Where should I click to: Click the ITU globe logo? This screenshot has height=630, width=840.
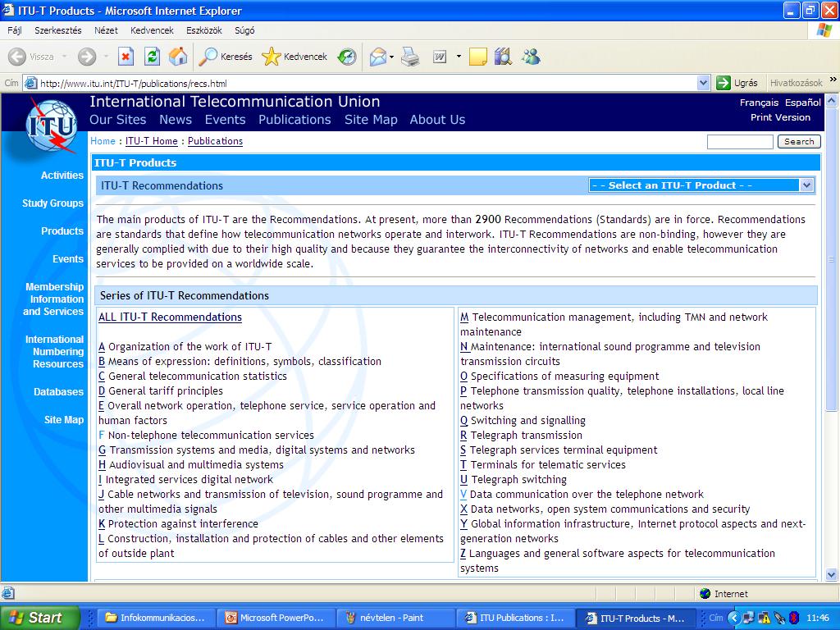(52, 126)
